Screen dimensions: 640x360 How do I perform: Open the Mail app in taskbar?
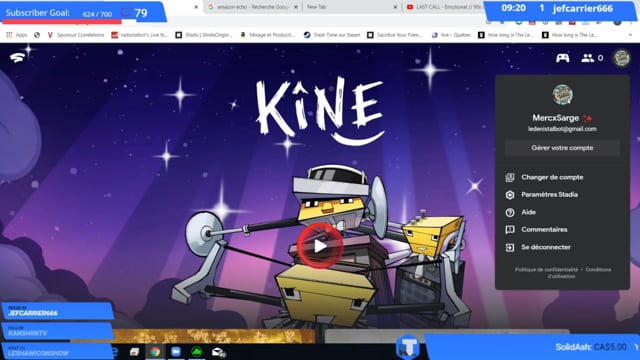click(218, 352)
